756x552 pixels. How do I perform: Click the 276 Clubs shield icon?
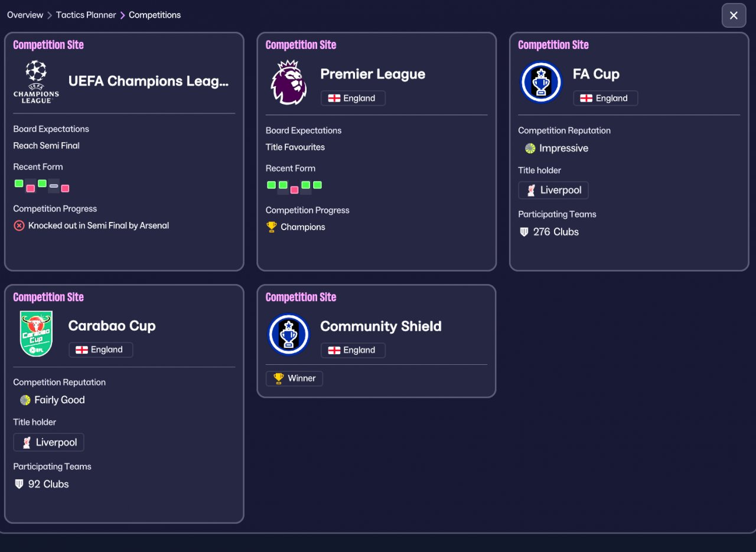tap(524, 232)
